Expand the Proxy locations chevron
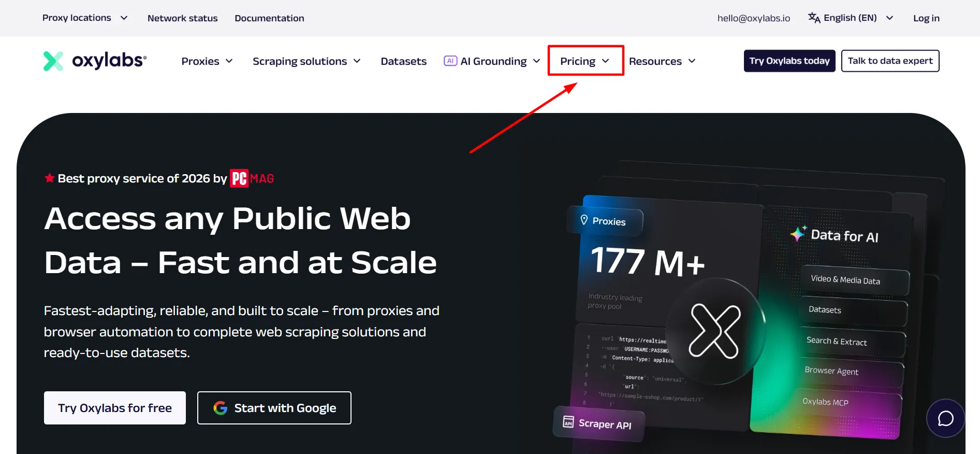 point(124,18)
